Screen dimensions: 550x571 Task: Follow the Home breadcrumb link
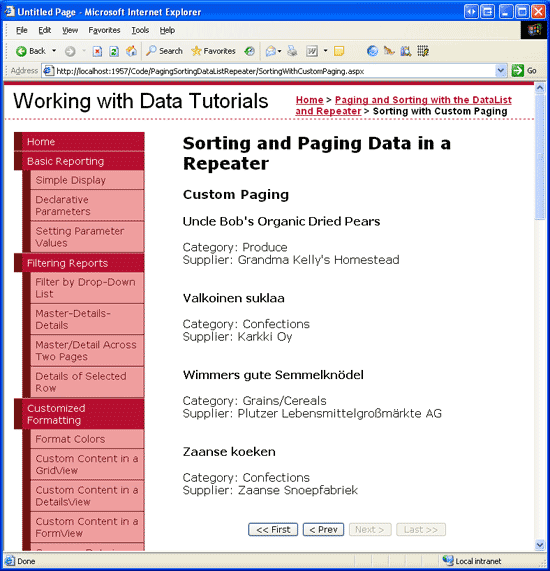309,100
